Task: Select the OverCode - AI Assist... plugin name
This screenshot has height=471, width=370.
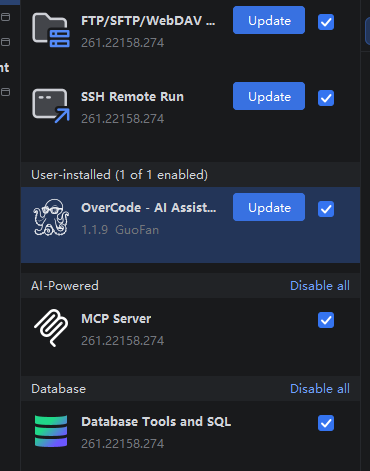Action: click(149, 208)
